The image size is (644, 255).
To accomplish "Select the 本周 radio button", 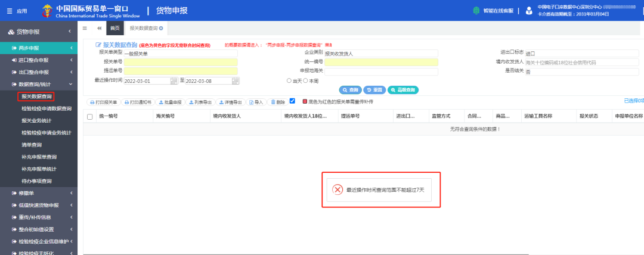I will (305, 81).
